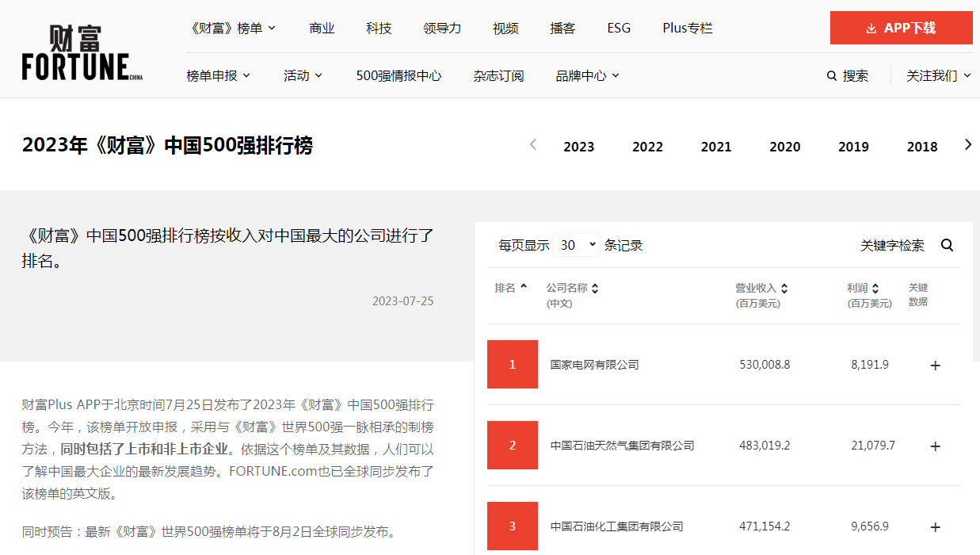Open the 《财富》榜单 dropdown menu
The height and width of the screenshot is (555, 980).
pyautogui.click(x=233, y=29)
